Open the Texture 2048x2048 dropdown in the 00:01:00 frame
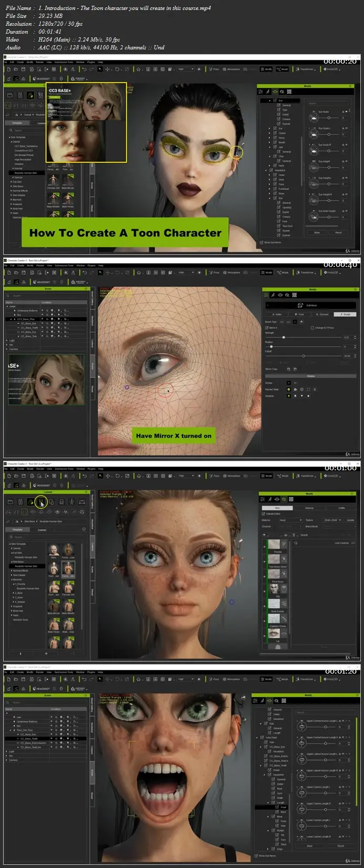 332,520
